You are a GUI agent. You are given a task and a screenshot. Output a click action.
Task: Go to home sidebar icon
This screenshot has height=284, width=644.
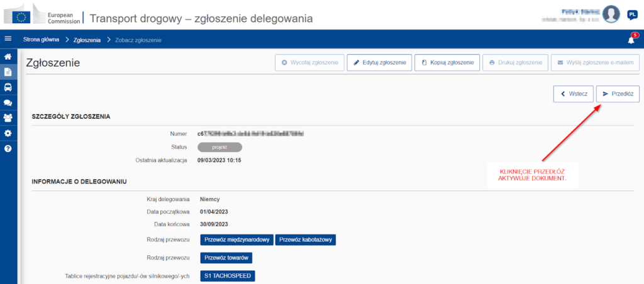8,56
